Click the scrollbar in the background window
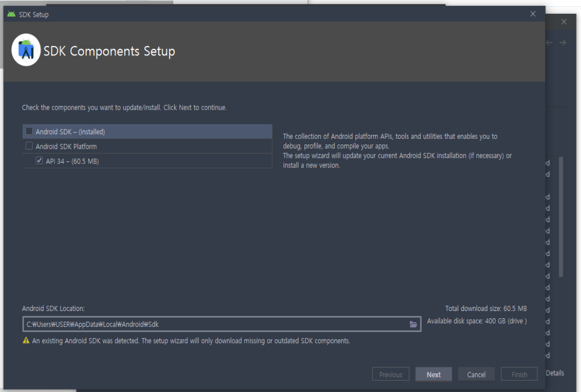 (x=561, y=217)
